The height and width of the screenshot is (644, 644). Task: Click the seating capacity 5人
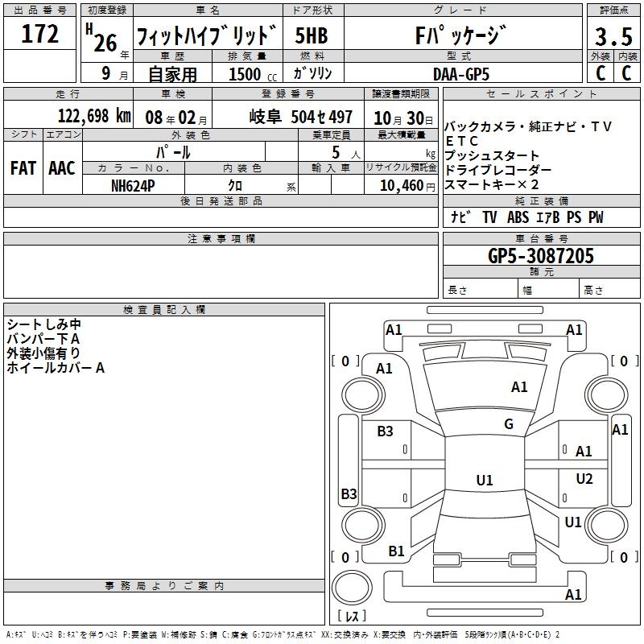pos(346,153)
